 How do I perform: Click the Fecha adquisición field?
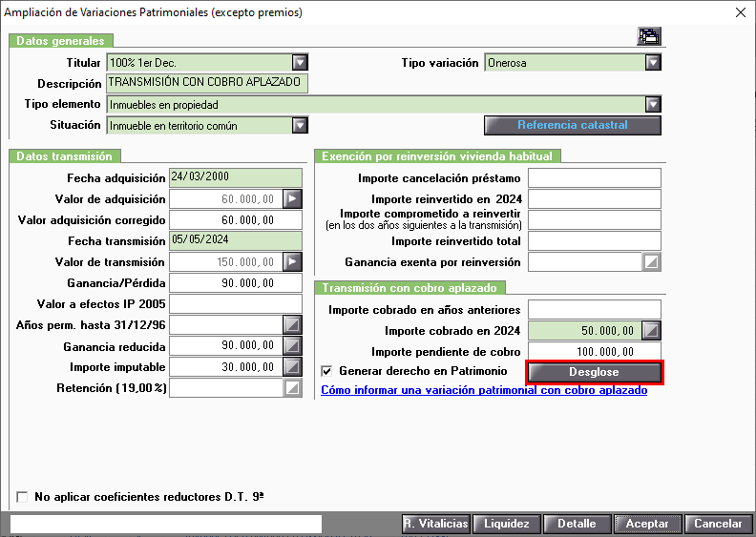pos(236,177)
